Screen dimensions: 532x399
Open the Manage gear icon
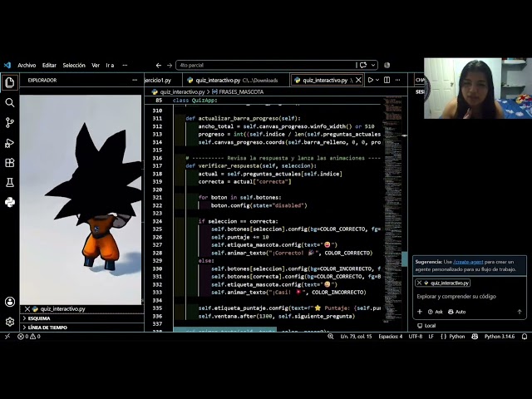tap(10, 322)
